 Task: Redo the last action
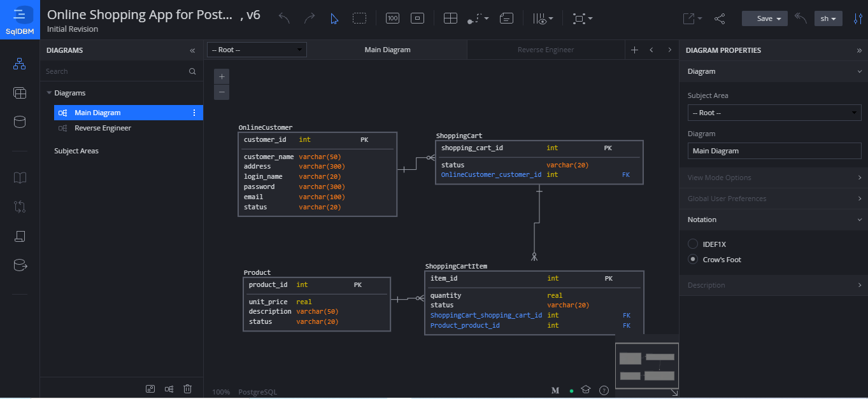309,18
